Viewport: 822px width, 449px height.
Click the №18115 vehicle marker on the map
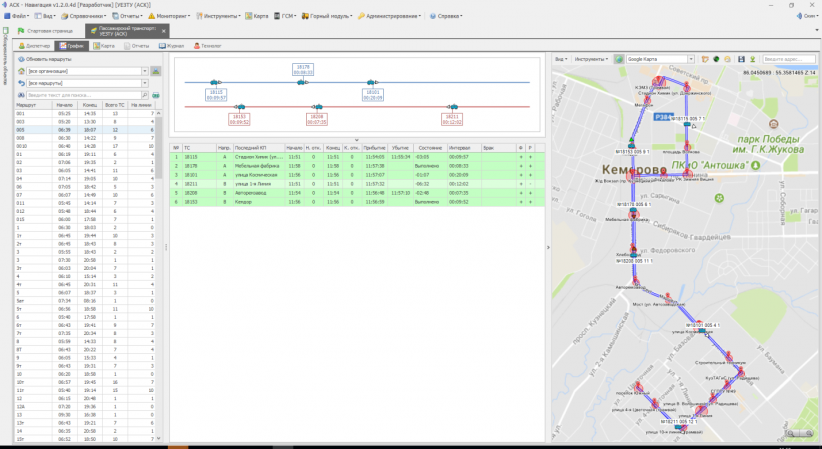(x=687, y=124)
